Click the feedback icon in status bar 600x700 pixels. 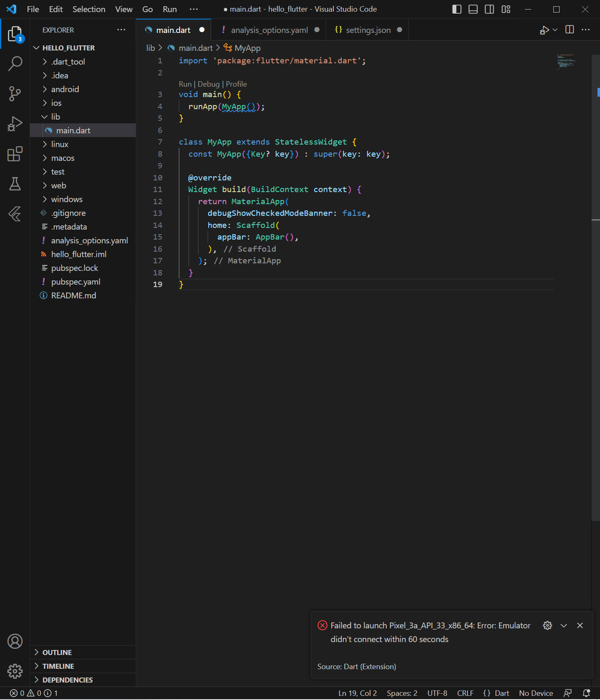pos(567,693)
